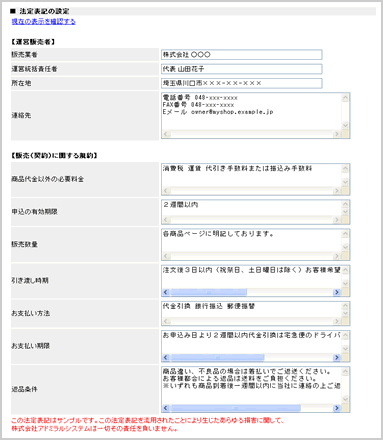Click the 法定表記の設定 page title
This screenshot has width=383, height=440.
point(44,11)
